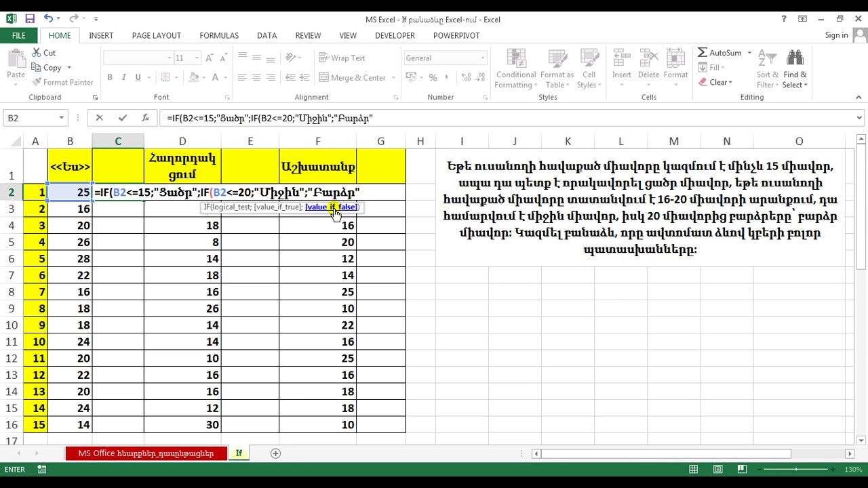
Task: Open Find & Select menu
Action: (795, 68)
